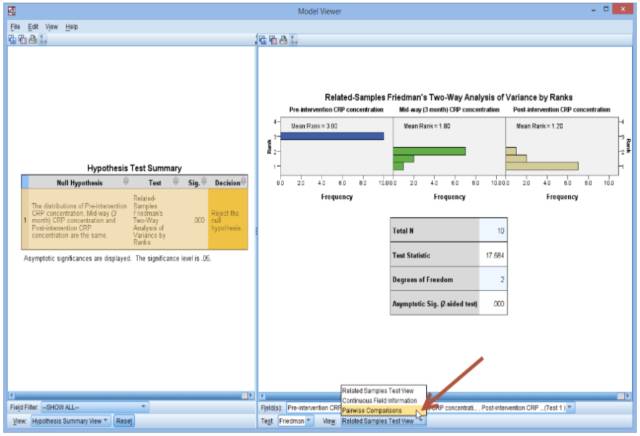Click left pane scrollbar right arrow

(251, 396)
